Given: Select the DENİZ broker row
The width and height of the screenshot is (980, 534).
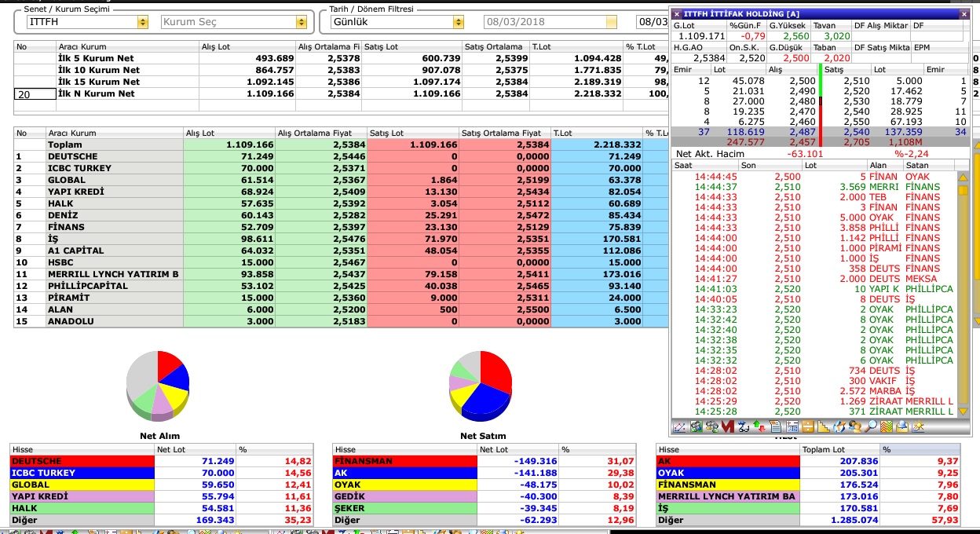Looking at the screenshot, I should coord(342,215).
